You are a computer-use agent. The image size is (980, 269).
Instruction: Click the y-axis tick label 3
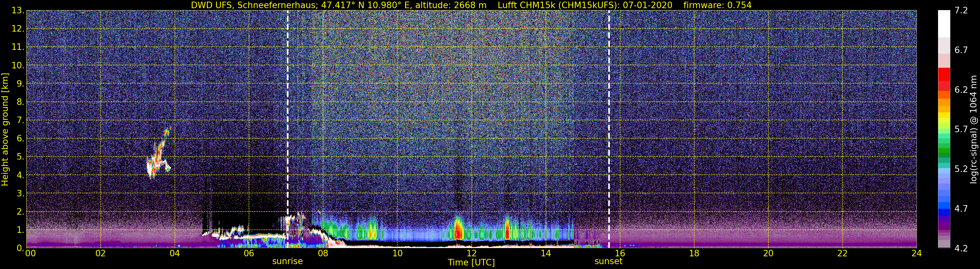(20, 193)
